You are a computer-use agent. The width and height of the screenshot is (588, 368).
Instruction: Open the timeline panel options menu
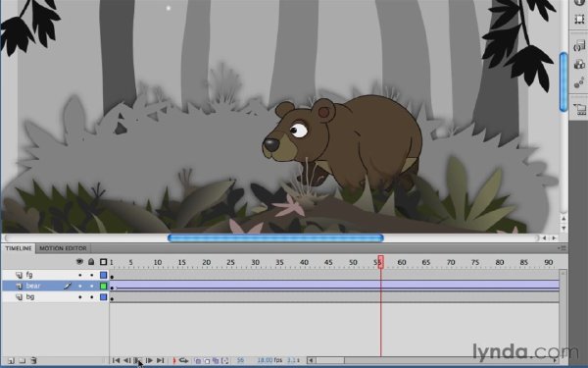point(563,248)
